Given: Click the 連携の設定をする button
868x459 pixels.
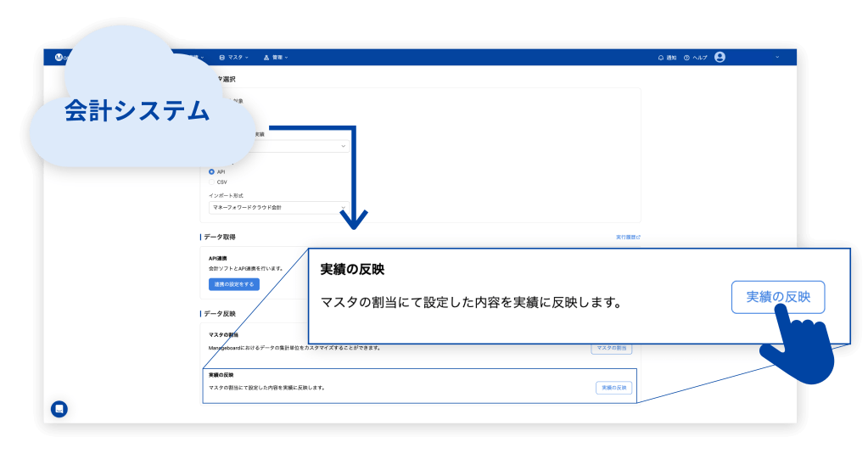Looking at the screenshot, I should point(233,284).
